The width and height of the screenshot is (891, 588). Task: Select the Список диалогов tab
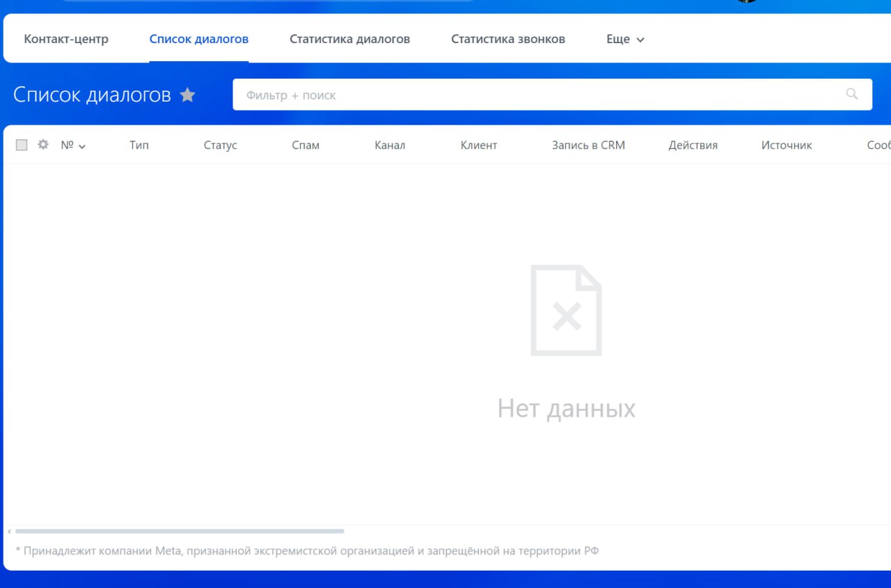coord(199,39)
